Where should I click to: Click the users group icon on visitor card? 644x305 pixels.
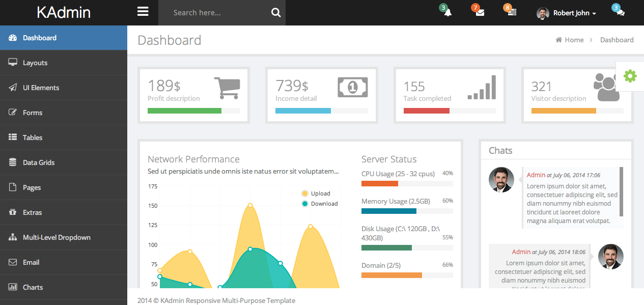tap(607, 87)
